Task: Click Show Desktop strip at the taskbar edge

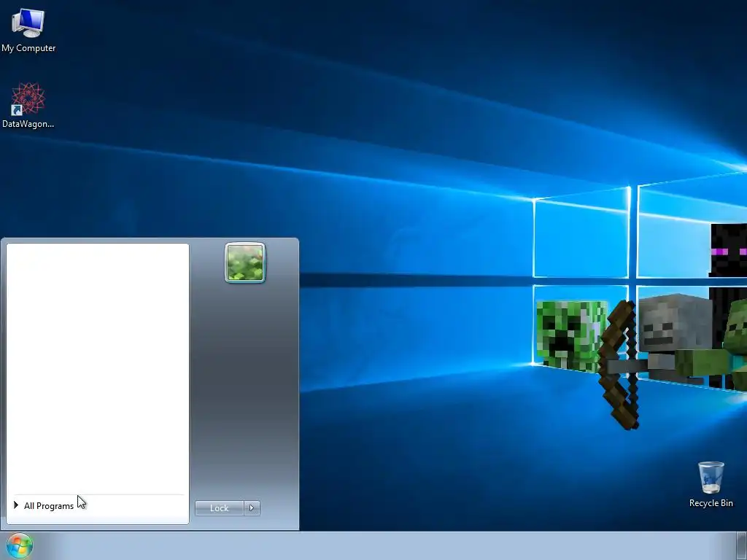Action: [x=742, y=545]
